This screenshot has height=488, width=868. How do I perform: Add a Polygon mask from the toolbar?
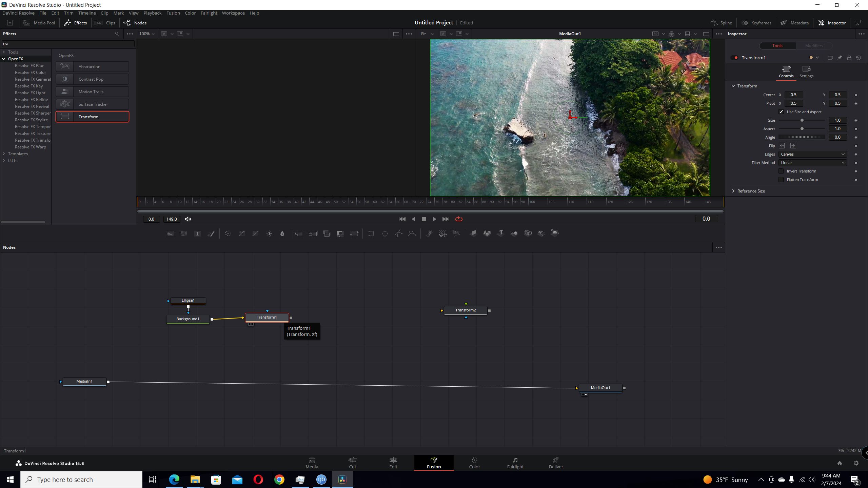point(399,233)
